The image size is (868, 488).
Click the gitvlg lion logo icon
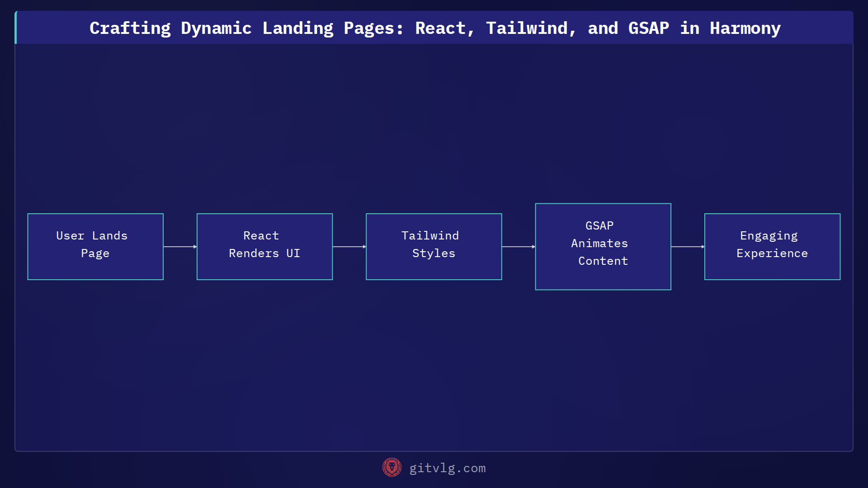click(x=392, y=468)
